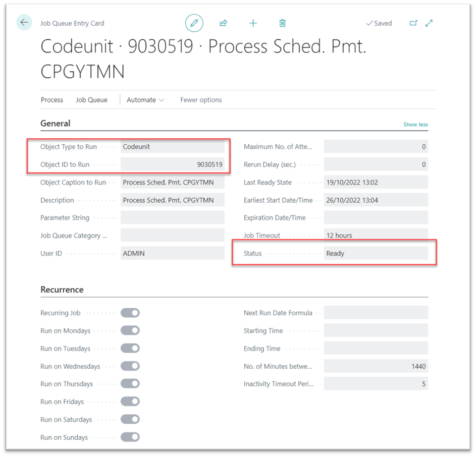
Task: Click the Edit pencil icon
Action: pos(194,23)
